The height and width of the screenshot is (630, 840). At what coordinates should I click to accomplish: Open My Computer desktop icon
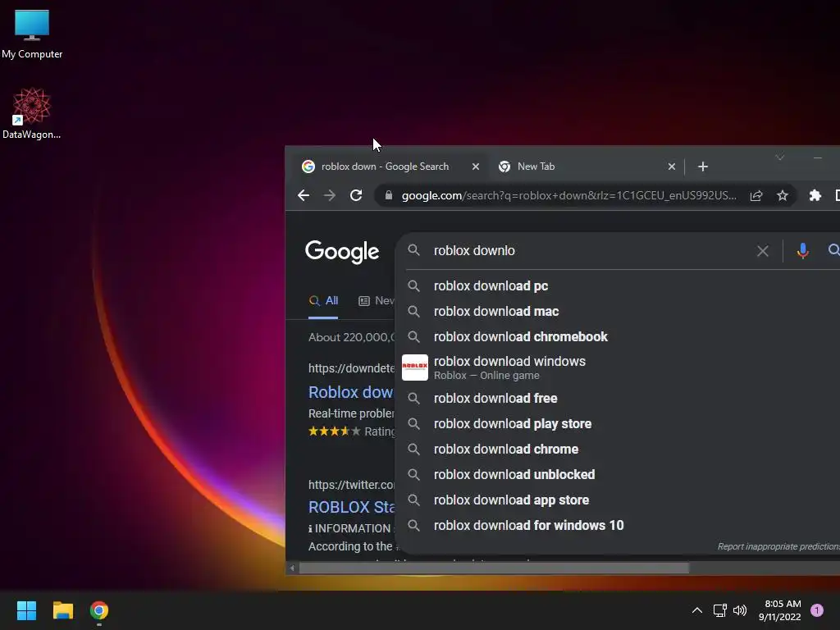32,34
